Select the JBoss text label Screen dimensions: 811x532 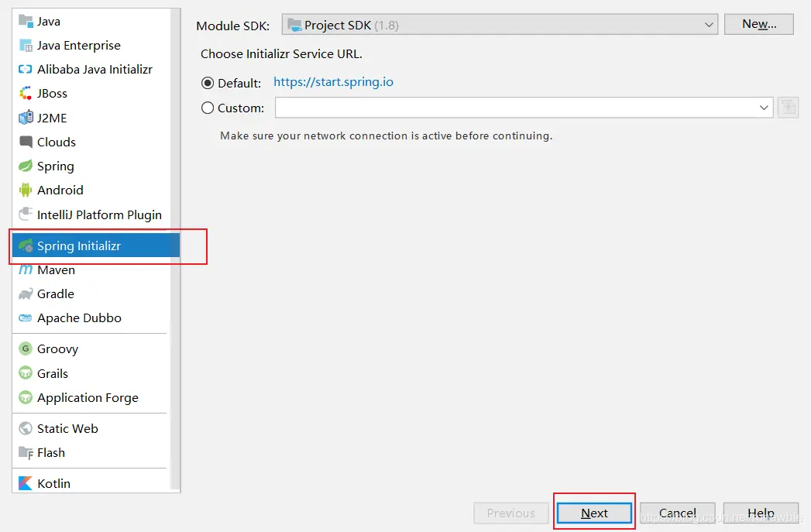[52, 94]
